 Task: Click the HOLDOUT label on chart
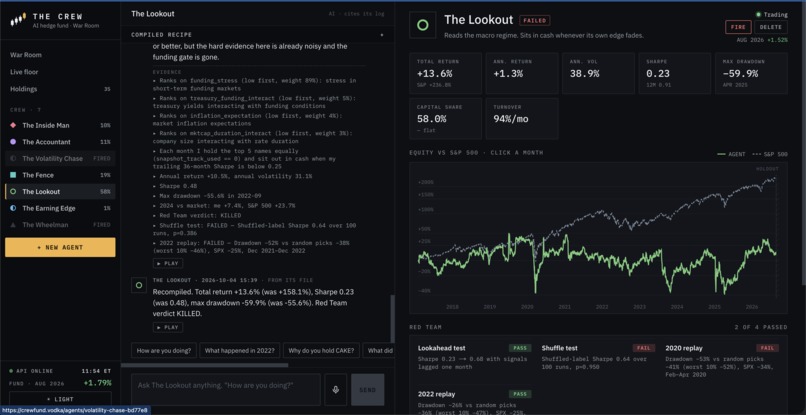tap(767, 169)
